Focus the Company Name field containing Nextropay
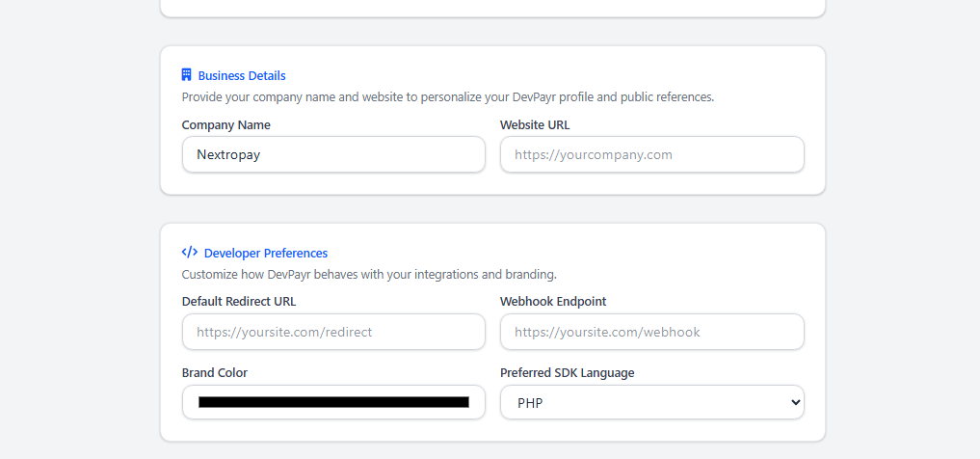The width and height of the screenshot is (980, 459). point(333,154)
